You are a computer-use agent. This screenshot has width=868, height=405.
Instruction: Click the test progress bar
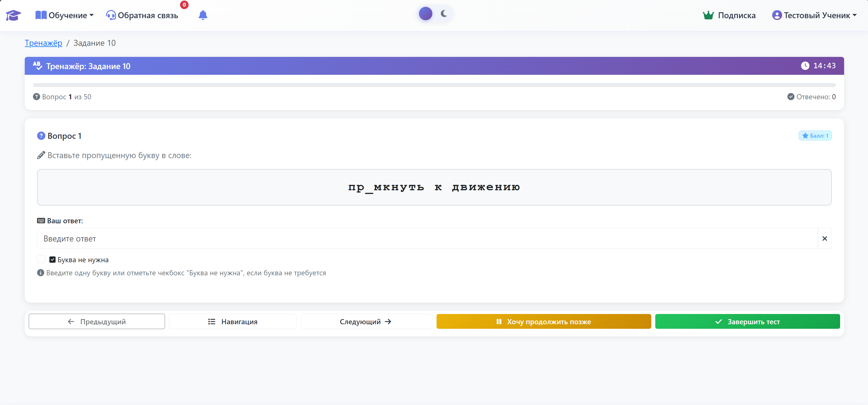point(434,85)
